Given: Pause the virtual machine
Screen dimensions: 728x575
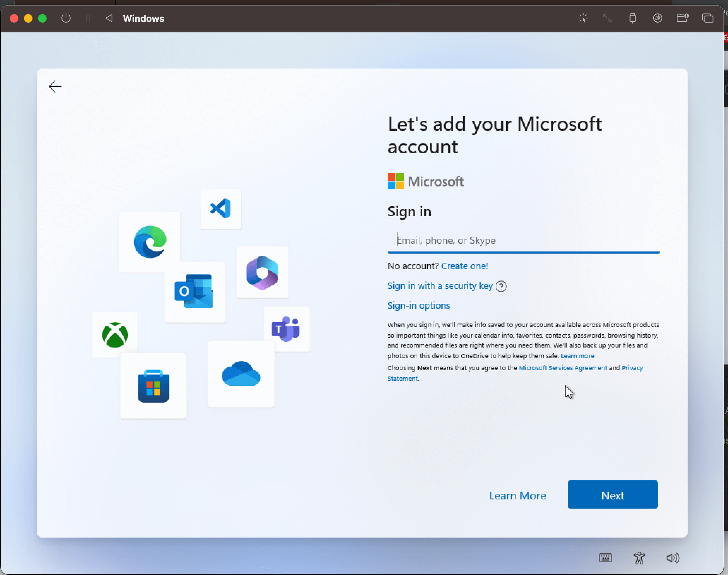Looking at the screenshot, I should click(88, 18).
